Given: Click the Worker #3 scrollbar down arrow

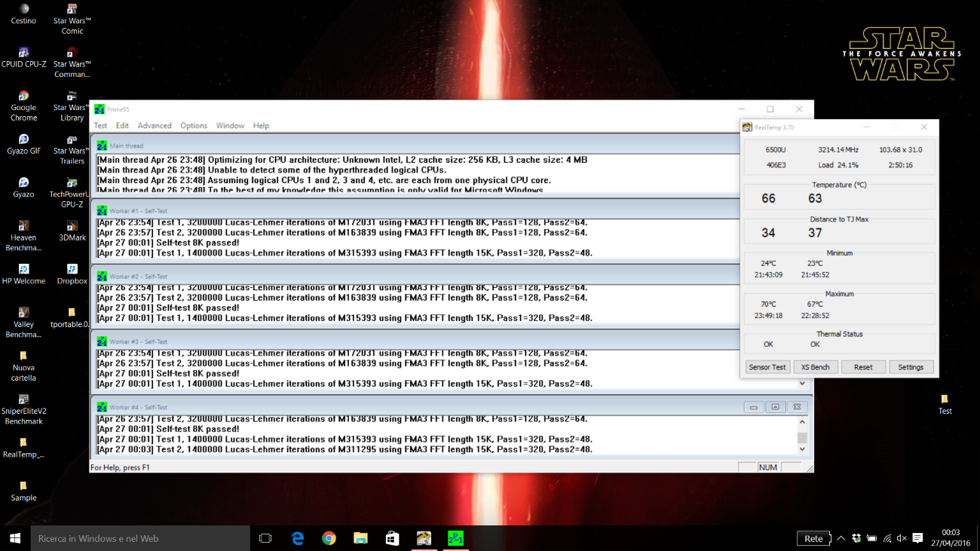Looking at the screenshot, I should pos(802,384).
